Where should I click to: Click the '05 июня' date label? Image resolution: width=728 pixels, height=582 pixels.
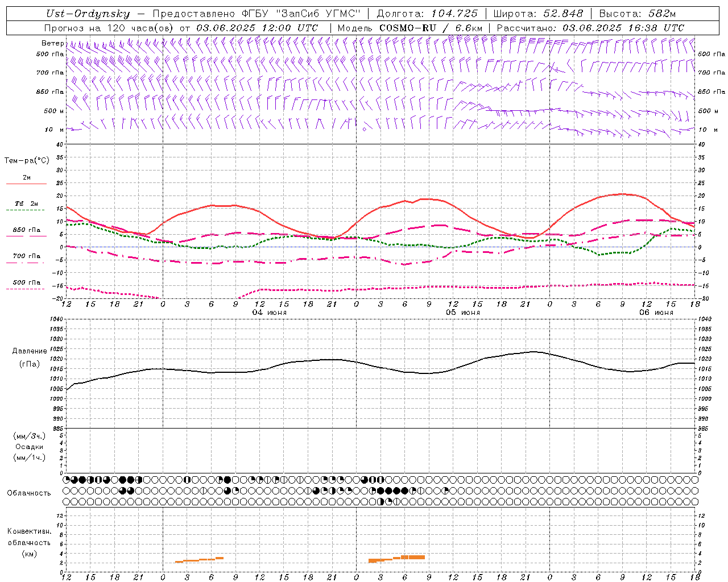point(462,313)
